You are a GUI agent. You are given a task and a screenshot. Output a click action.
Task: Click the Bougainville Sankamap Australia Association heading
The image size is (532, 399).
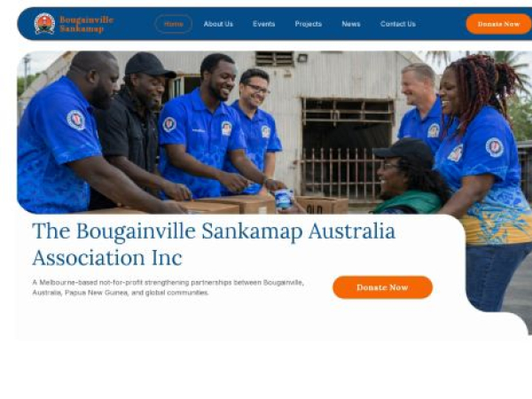click(214, 245)
